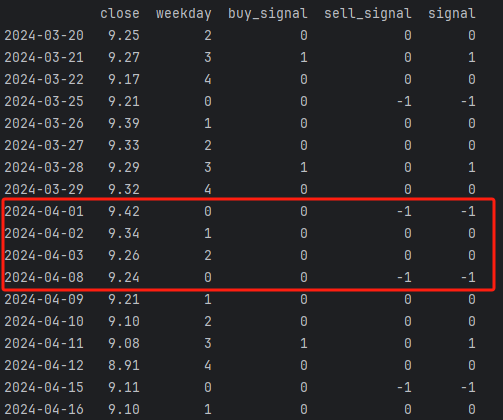Viewport: 503px width, 420px height.
Task: Click the buy_signal column header
Action: [268, 14]
